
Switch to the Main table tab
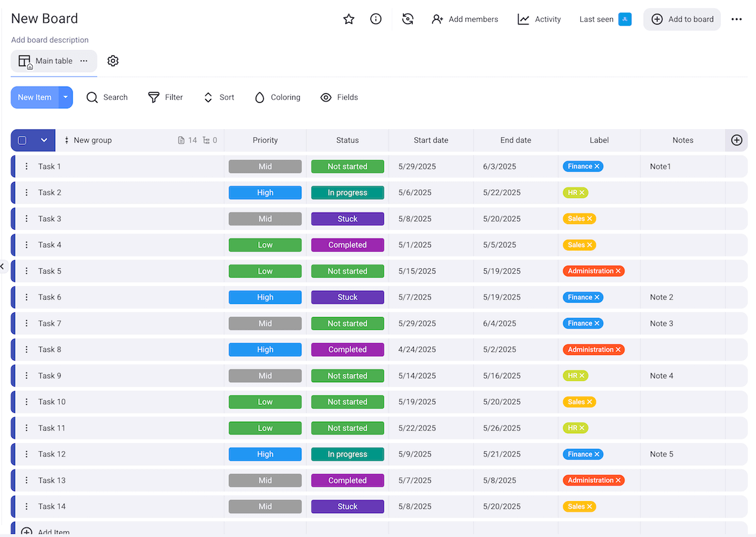(x=54, y=60)
